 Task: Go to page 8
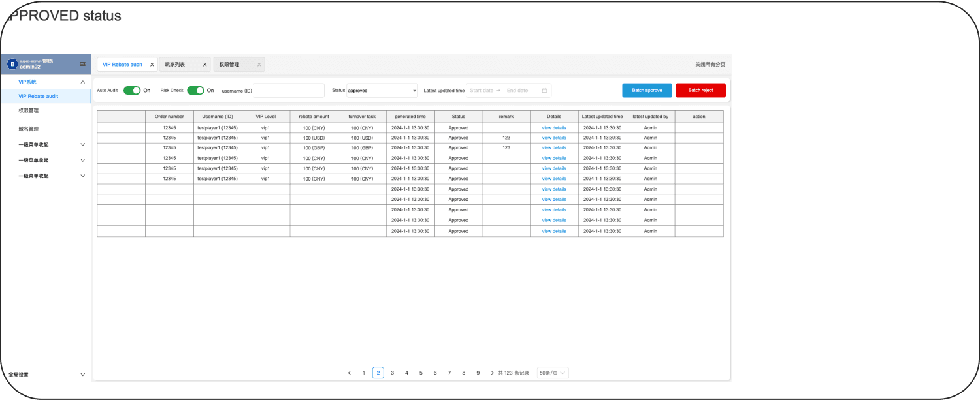464,373
